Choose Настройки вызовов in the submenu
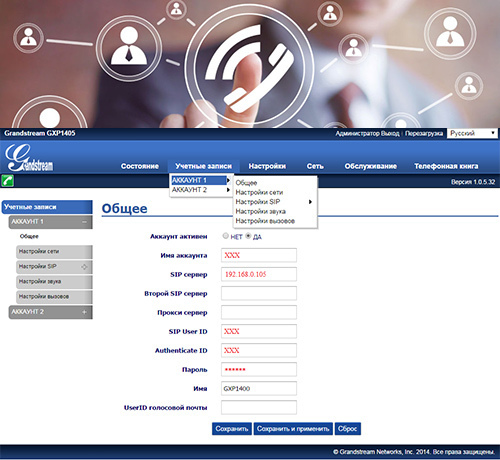Screen dimensions: 500x460 coord(265,221)
